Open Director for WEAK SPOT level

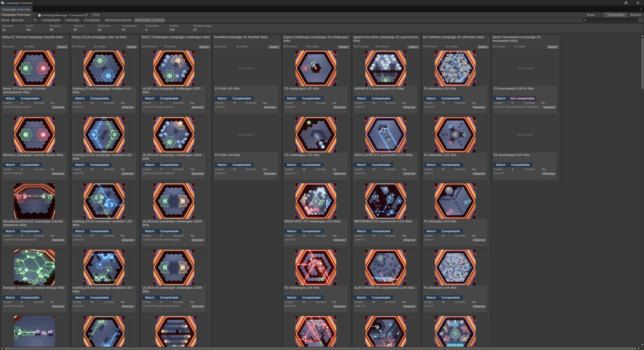[340, 240]
